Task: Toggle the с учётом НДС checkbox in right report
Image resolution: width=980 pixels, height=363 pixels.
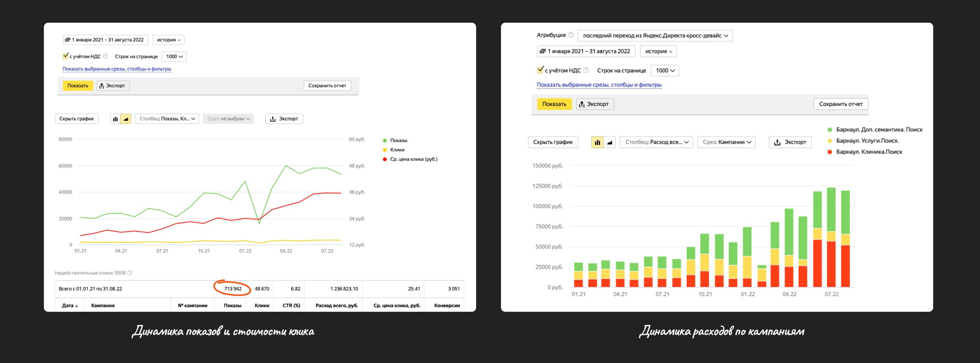Action: tap(540, 70)
